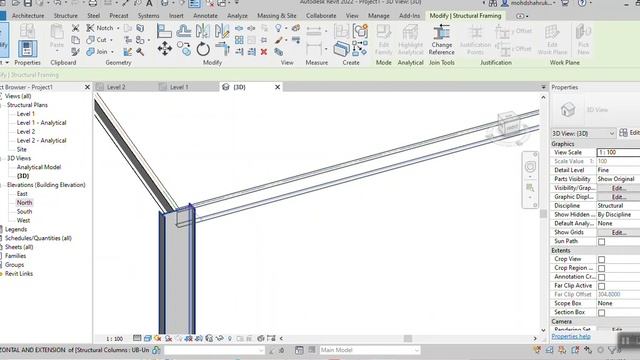Image resolution: width=640 pixels, height=360 pixels.
Task: Open the Notch dropdown arrow
Action: click(118, 28)
